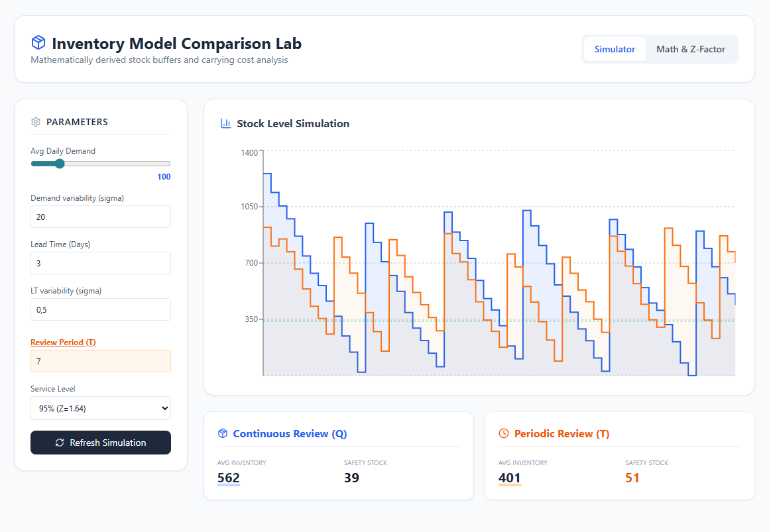Switch to the Simulator tab
769x532 pixels.
[615, 49]
